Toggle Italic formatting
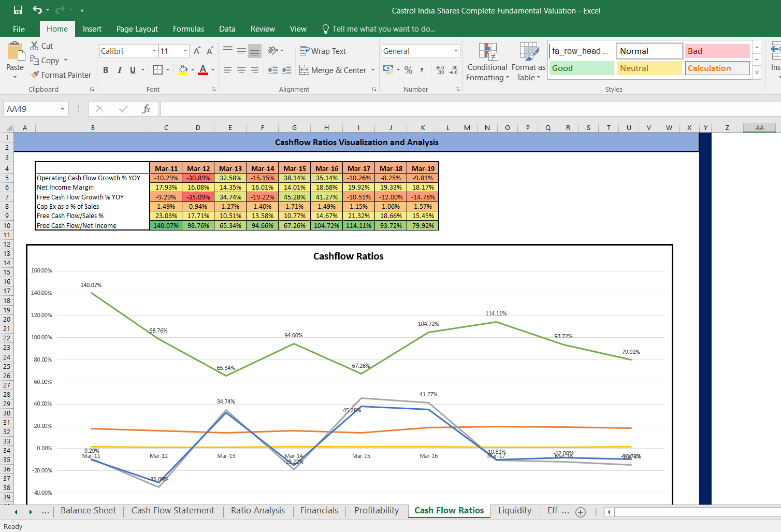Viewport: 781px width, 532px height. coord(120,70)
